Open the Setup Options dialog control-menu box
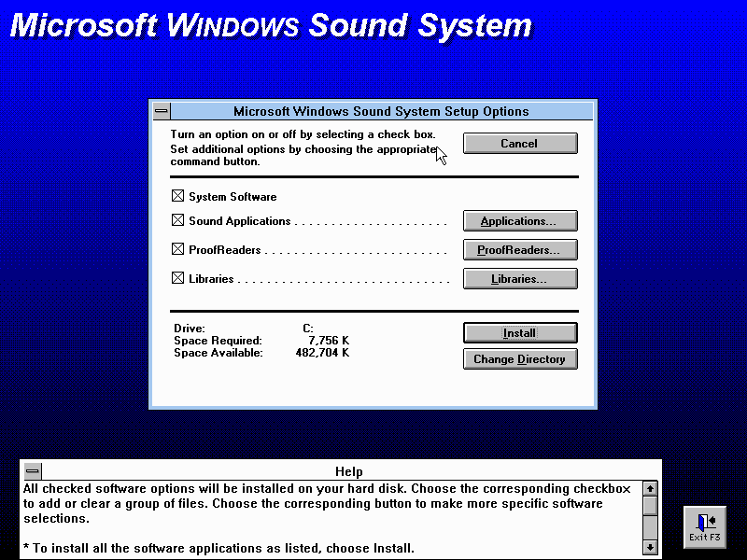 pos(162,111)
